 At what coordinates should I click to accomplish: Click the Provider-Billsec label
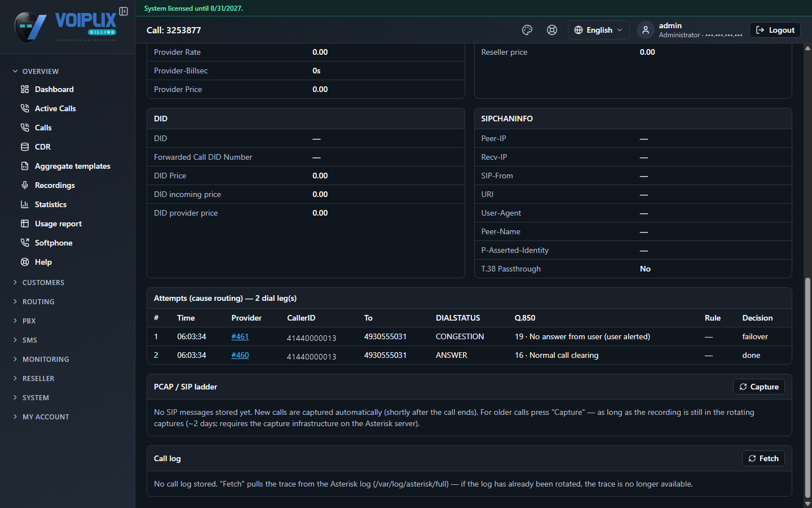coord(180,71)
